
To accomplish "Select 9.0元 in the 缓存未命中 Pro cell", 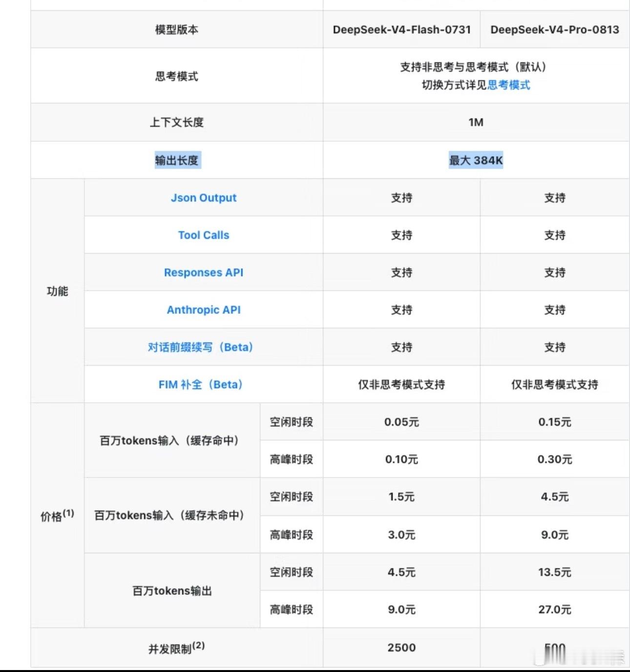I will click(555, 535).
